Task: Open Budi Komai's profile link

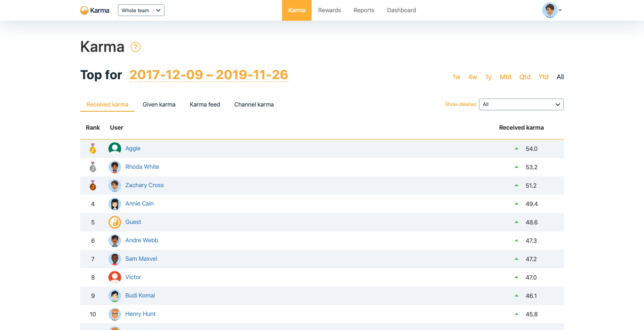Action: pos(140,296)
